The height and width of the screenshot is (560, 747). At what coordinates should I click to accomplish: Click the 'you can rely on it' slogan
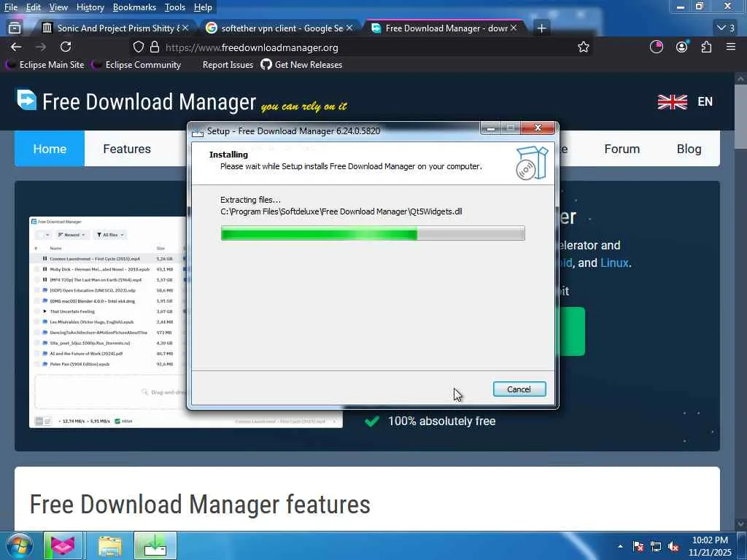[304, 106]
